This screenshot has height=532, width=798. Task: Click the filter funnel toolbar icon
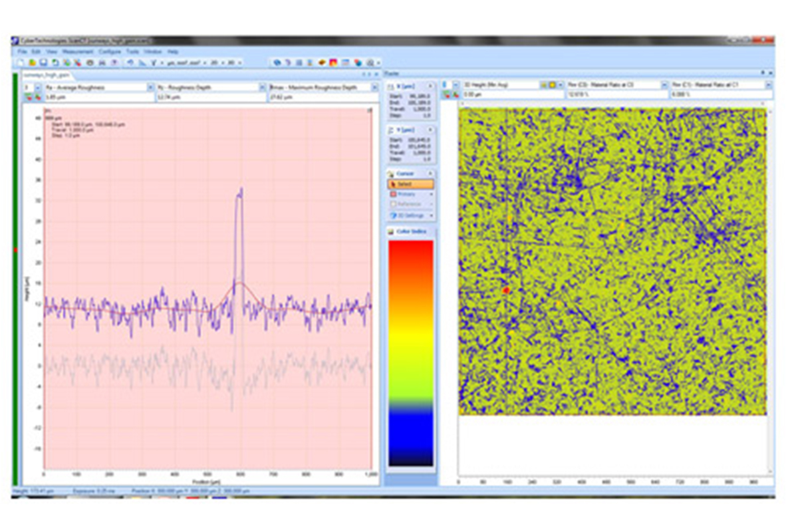pos(153,63)
